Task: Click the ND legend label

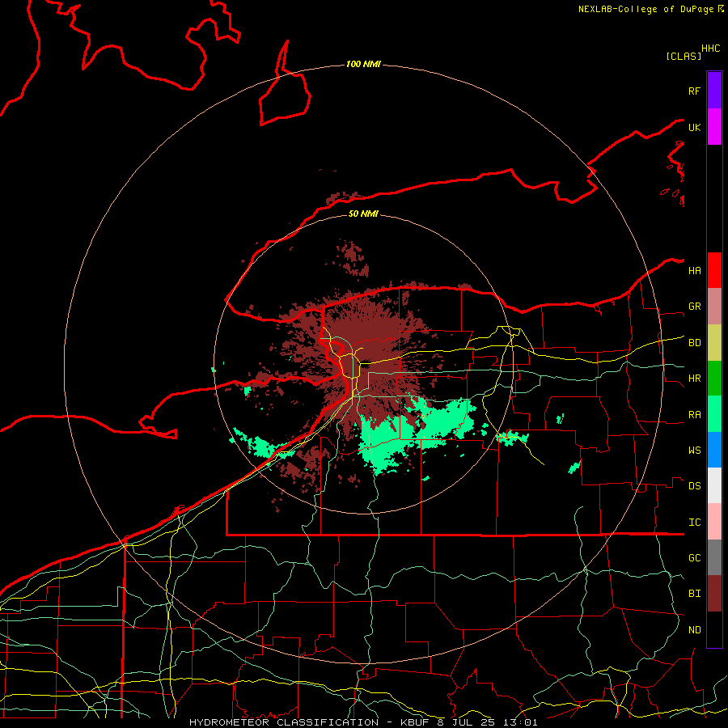Action: 695,630
